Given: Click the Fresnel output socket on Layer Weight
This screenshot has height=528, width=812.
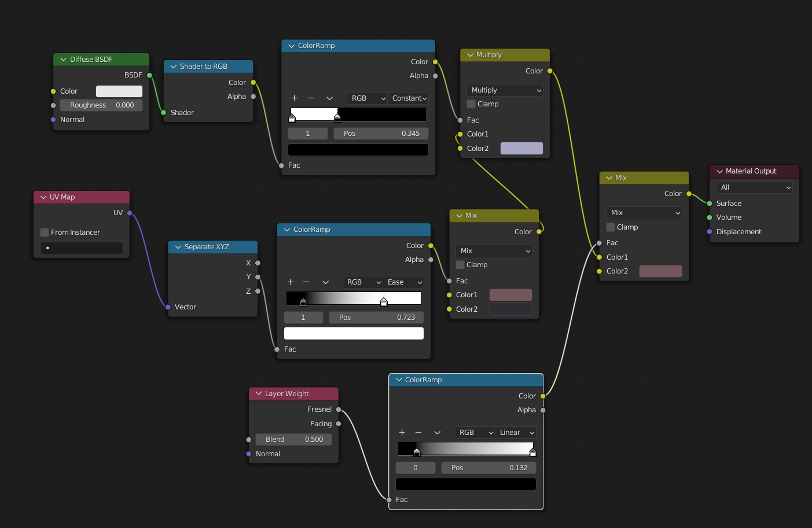Looking at the screenshot, I should click(339, 409).
